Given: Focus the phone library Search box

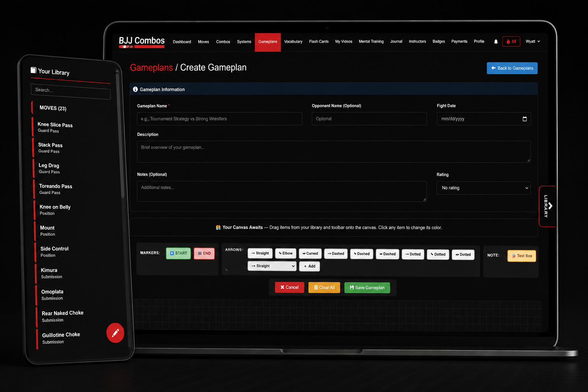Looking at the screenshot, I should click(x=71, y=91).
